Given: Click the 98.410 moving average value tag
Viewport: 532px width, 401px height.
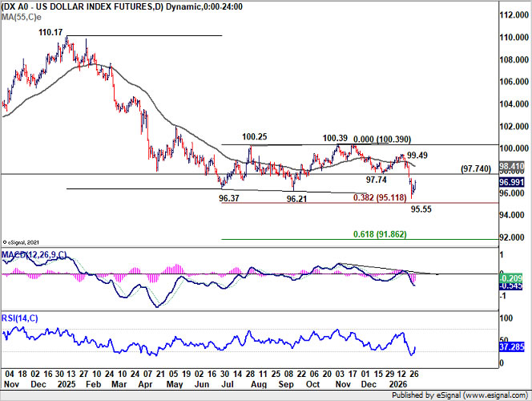Looking at the screenshot, I should pyautogui.click(x=512, y=166).
